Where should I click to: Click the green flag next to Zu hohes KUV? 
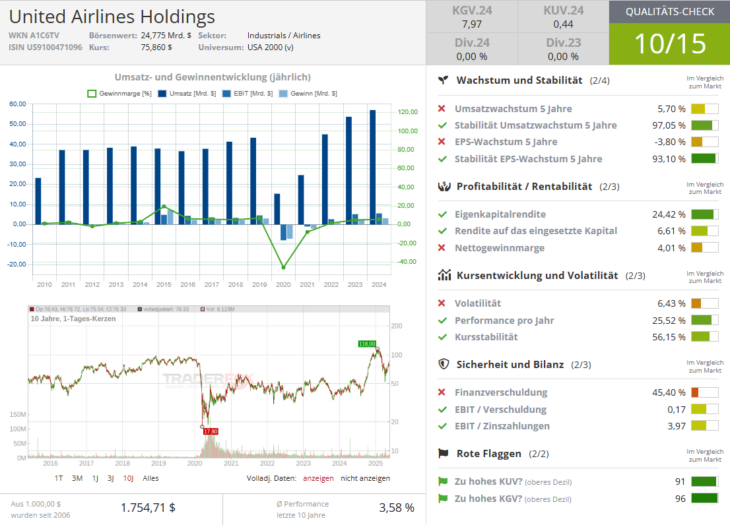(x=443, y=481)
